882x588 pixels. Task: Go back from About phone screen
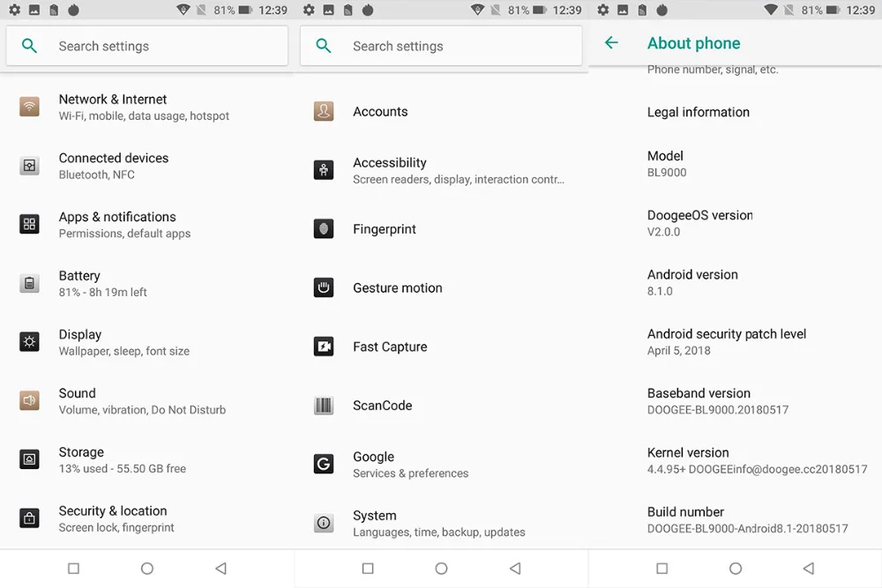[611, 42]
